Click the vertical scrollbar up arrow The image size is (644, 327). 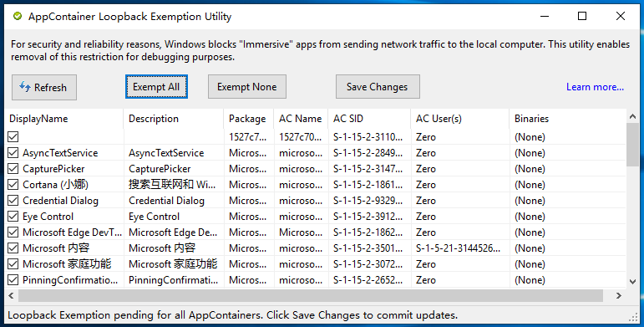632,116
